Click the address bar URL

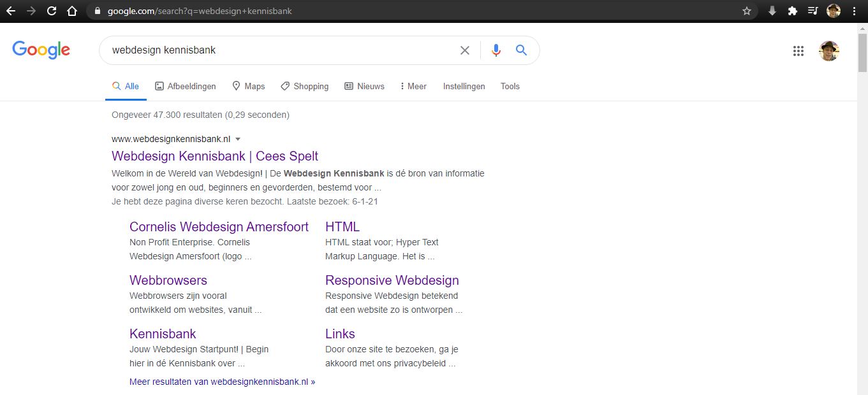(200, 11)
